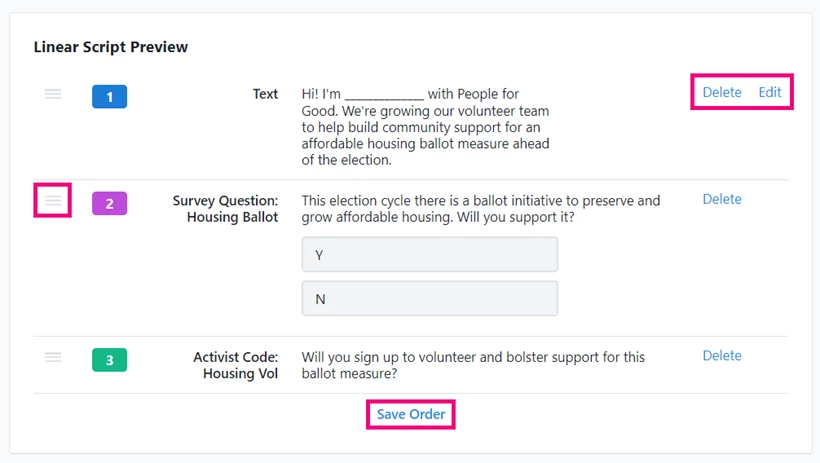Delete the Housing Ballot survey question
Viewport: 820px width, 463px height.
click(x=722, y=199)
